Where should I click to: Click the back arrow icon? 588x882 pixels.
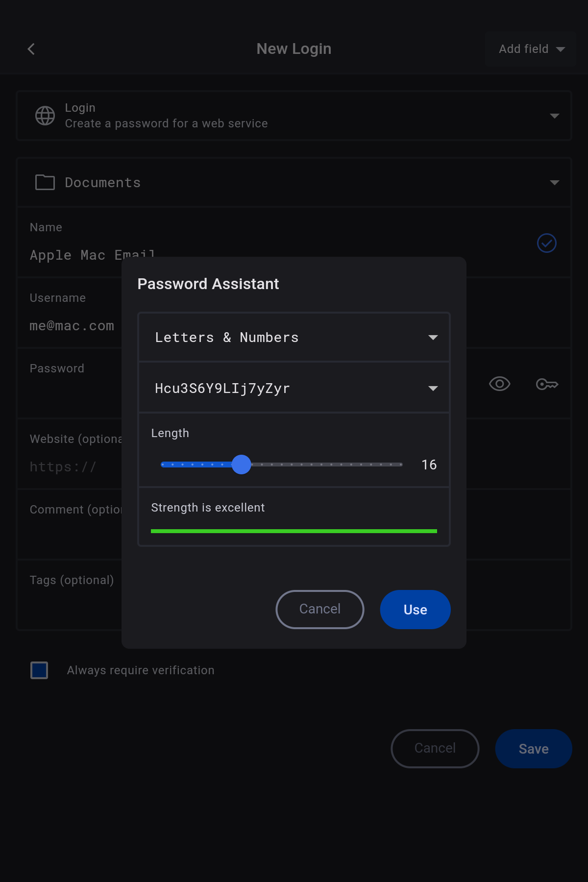[31, 49]
